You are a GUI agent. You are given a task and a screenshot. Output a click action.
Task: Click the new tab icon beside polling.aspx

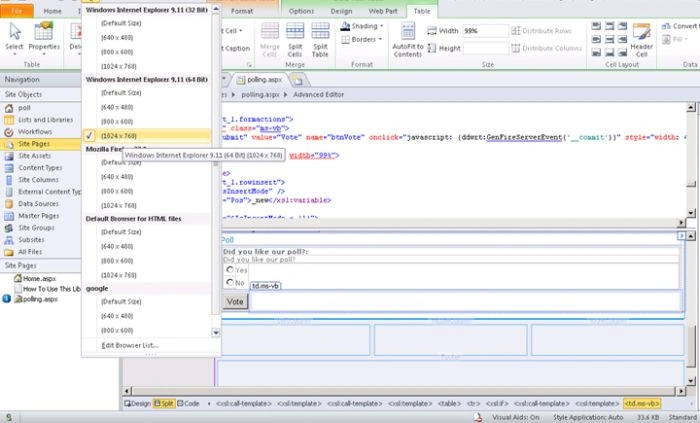pyautogui.click(x=297, y=80)
